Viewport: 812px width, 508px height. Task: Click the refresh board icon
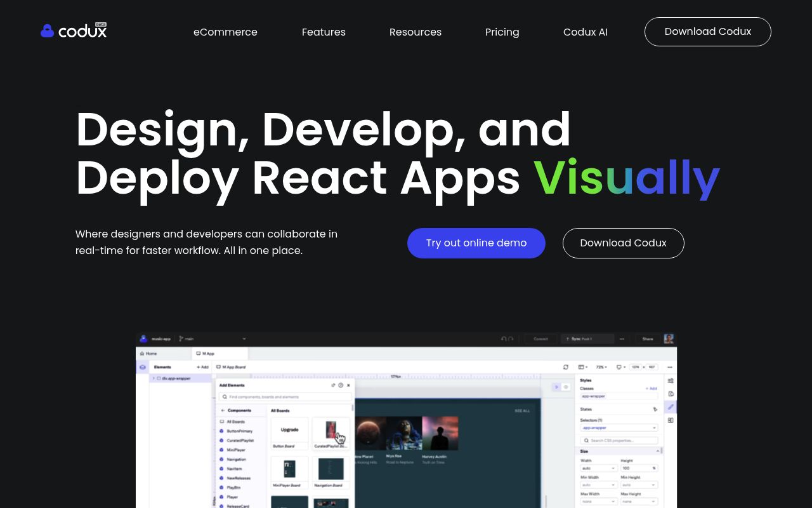[566, 367]
